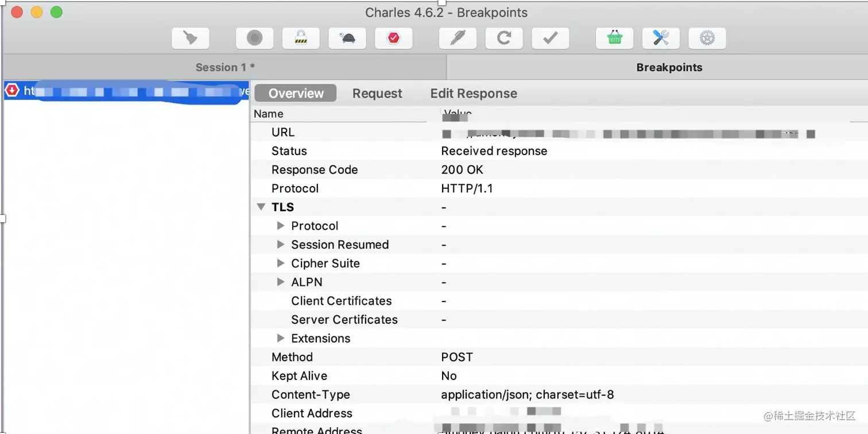The height and width of the screenshot is (434, 868).
Task: Toggle the red Breakpoints hexagon icon
Action: coord(393,38)
